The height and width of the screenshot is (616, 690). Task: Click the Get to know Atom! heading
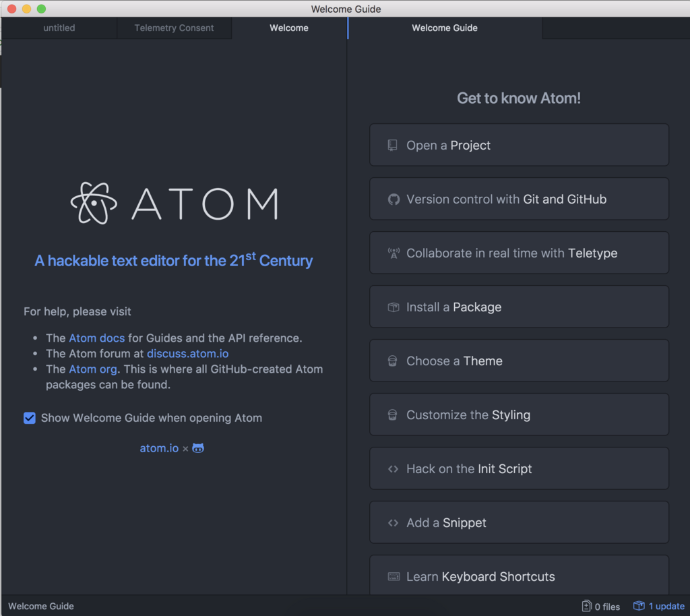519,98
